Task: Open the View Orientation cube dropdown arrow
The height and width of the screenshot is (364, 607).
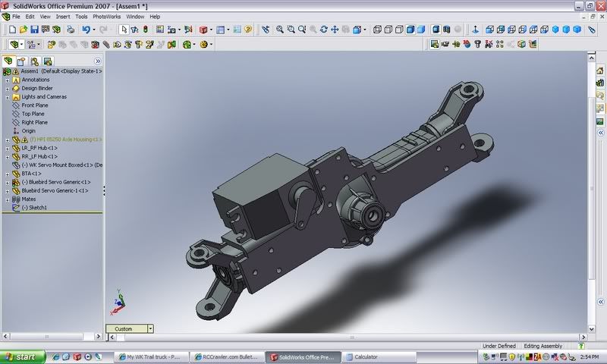Action: point(364,30)
